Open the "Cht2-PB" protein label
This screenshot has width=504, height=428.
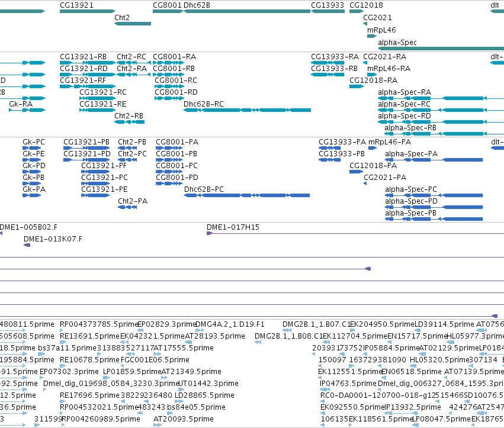pyautogui.click(x=132, y=142)
